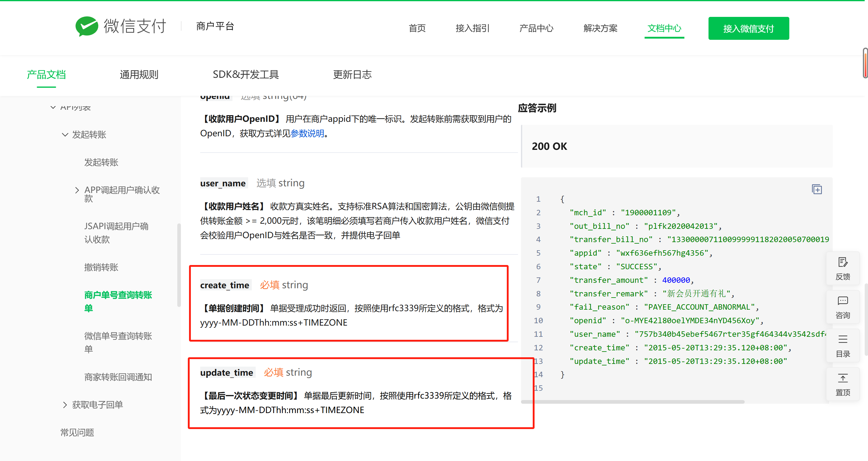
Task: Expand the 获取电子回单 section
Action: [65, 405]
